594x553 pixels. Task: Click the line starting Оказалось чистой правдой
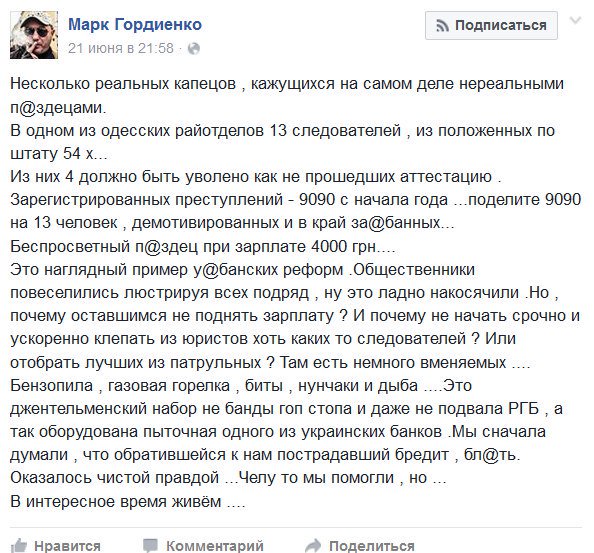click(x=228, y=478)
